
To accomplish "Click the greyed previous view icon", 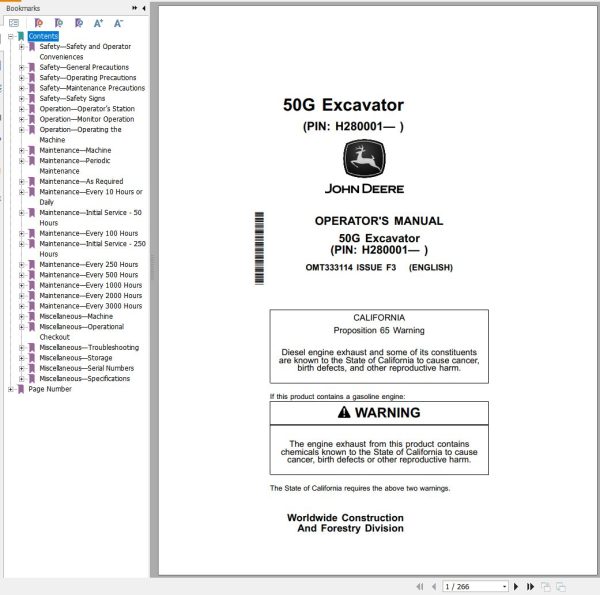I will coord(546,586).
